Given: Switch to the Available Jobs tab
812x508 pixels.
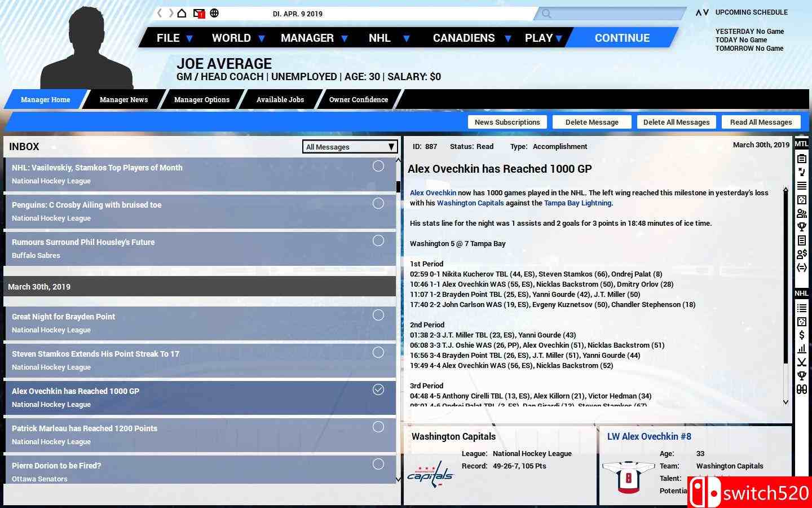Looking at the screenshot, I should coord(280,99).
